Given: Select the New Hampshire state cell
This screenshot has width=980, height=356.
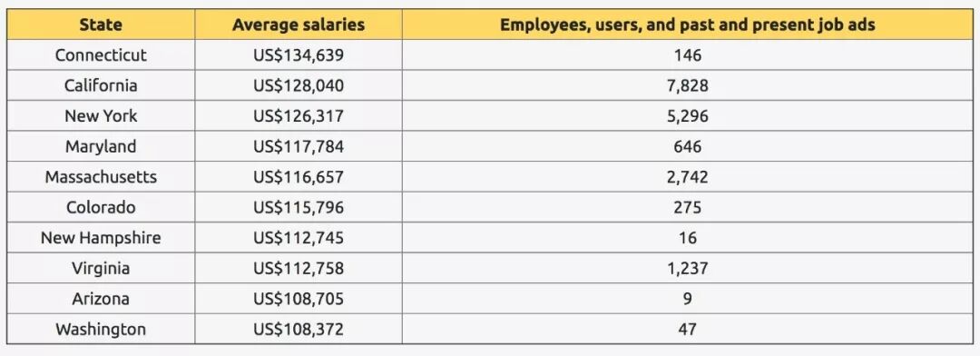Looking at the screenshot, I should click(x=101, y=238).
